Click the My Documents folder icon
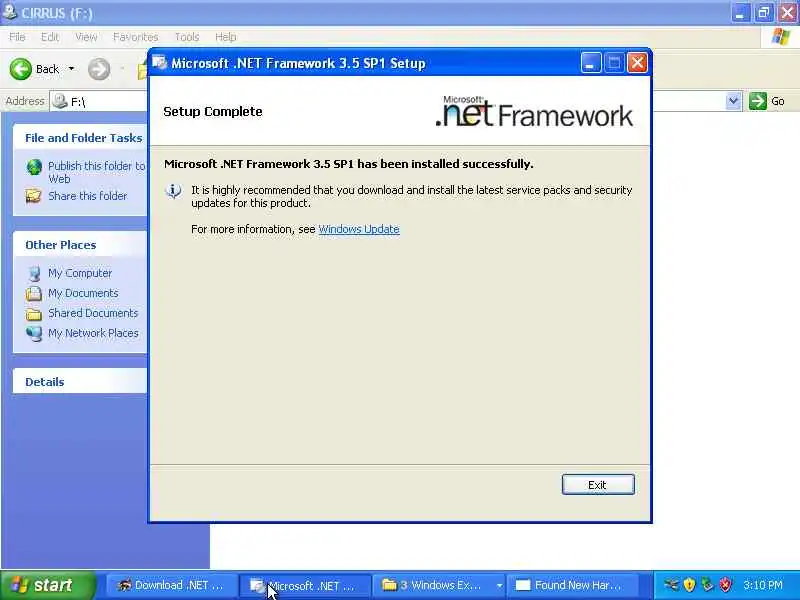Image resolution: width=800 pixels, height=600 pixels. (34, 293)
